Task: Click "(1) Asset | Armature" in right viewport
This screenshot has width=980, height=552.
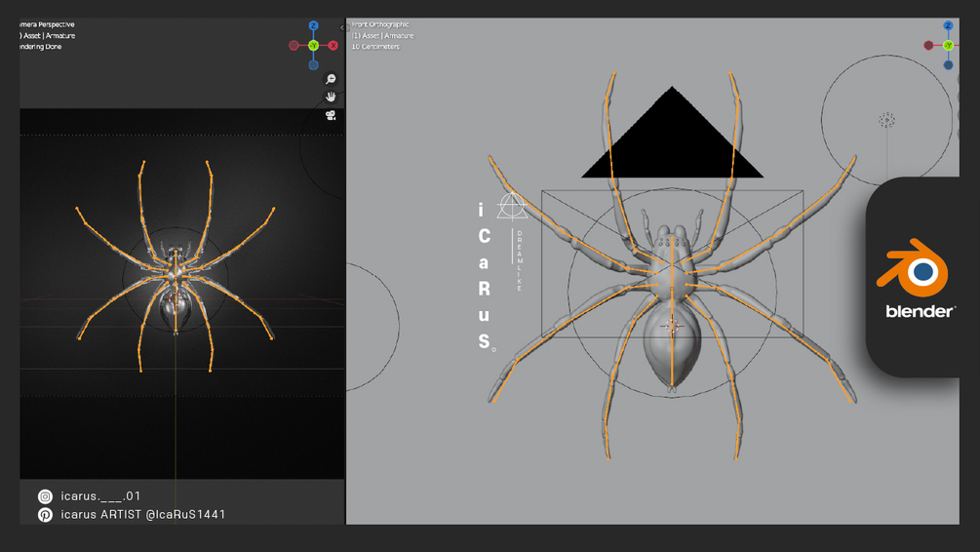Action: click(x=382, y=36)
